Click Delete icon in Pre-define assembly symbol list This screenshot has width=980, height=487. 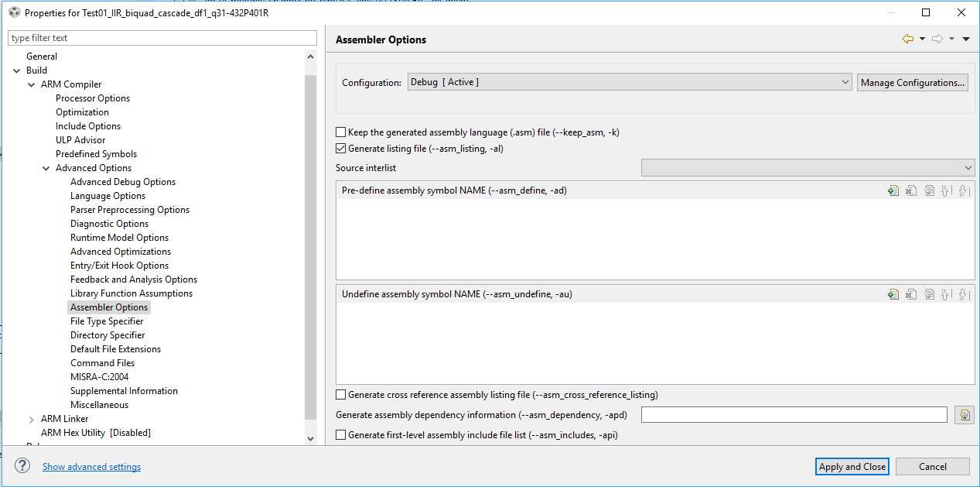[x=911, y=190]
